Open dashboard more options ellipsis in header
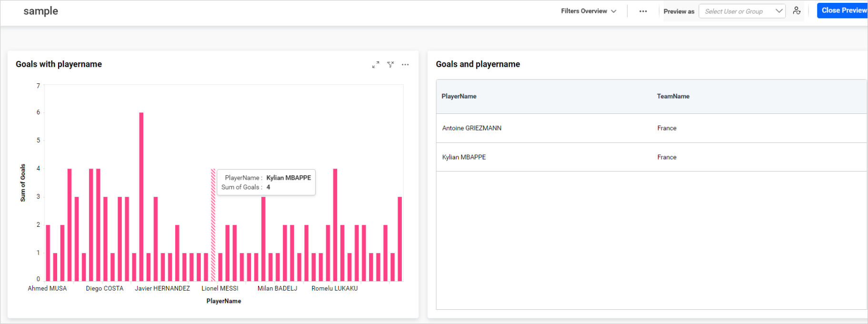This screenshot has height=324, width=868. [x=643, y=11]
